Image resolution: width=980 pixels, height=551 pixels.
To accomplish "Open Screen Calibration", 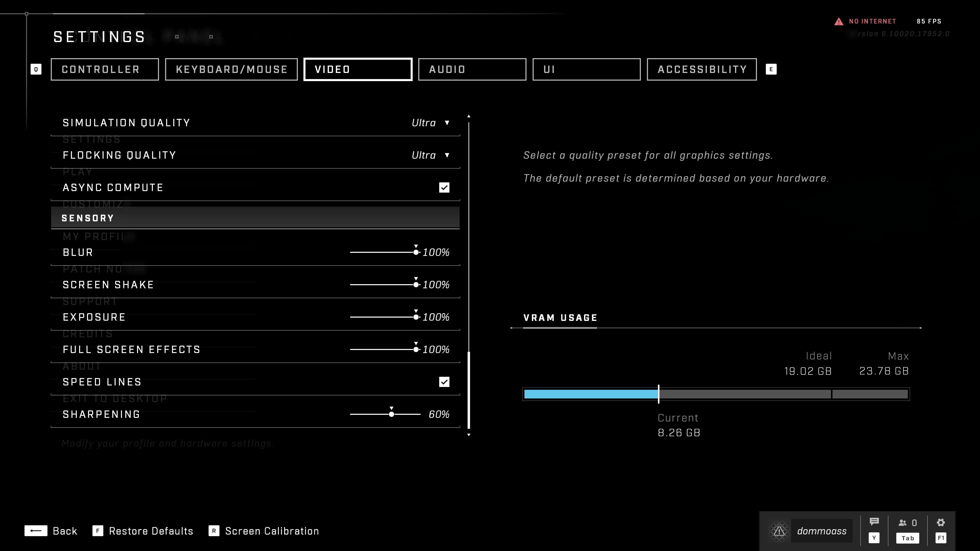I will pos(272,531).
